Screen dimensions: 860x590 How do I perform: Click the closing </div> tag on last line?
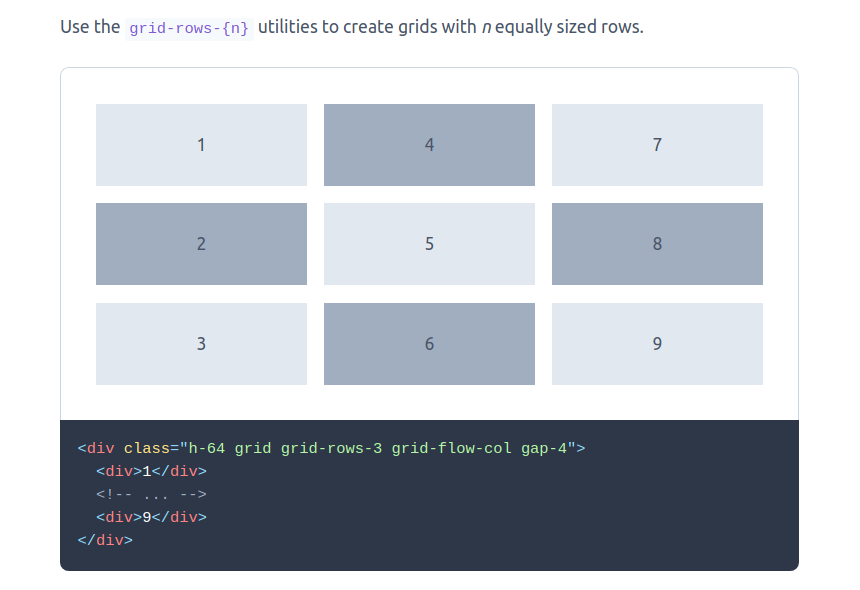coord(105,540)
